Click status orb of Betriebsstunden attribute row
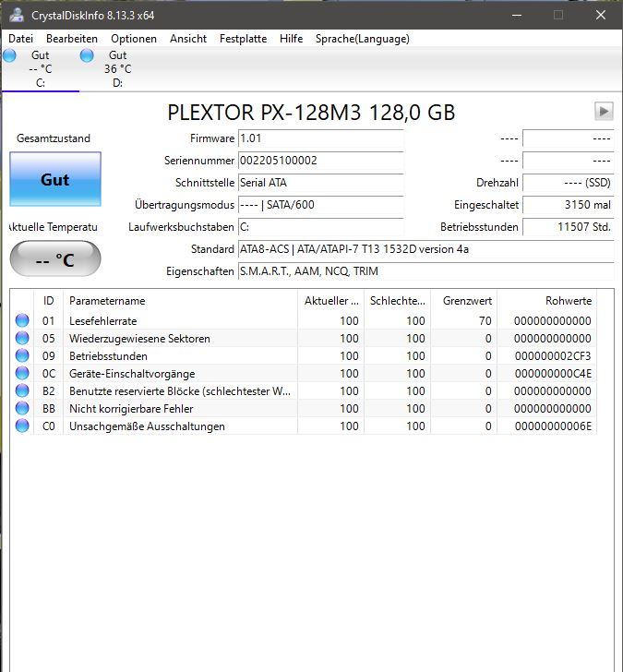The image size is (623, 672). [x=22, y=355]
